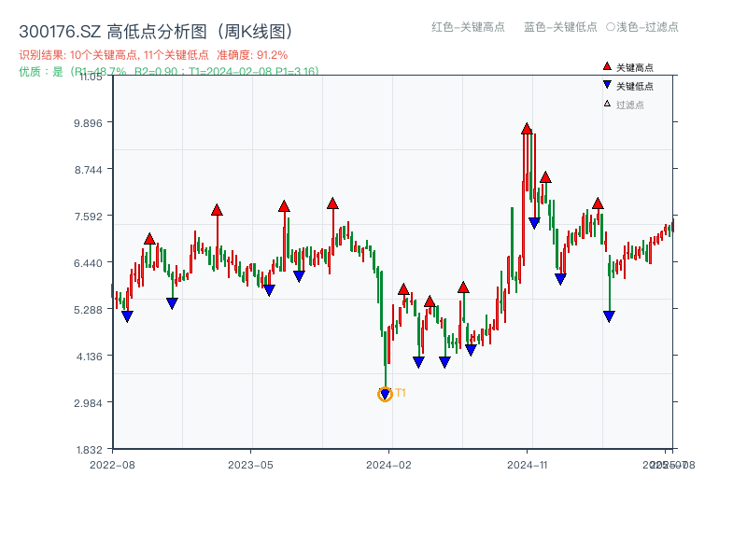747x560 pixels.
Task: Click the lowest blue triangle marker near T1
Action: 385,393
